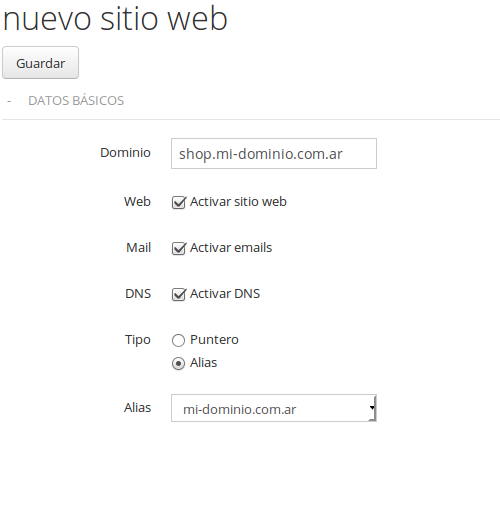The image size is (500, 529).
Task: Click the small arrow on the Alias combo box
Action: click(x=372, y=408)
